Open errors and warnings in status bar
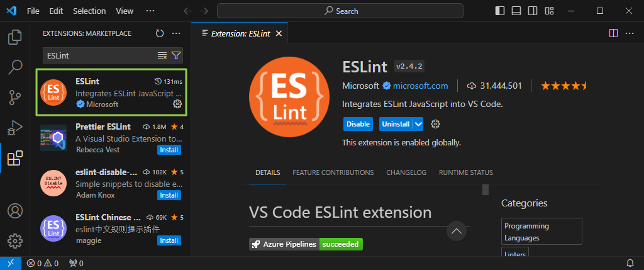 43,263
